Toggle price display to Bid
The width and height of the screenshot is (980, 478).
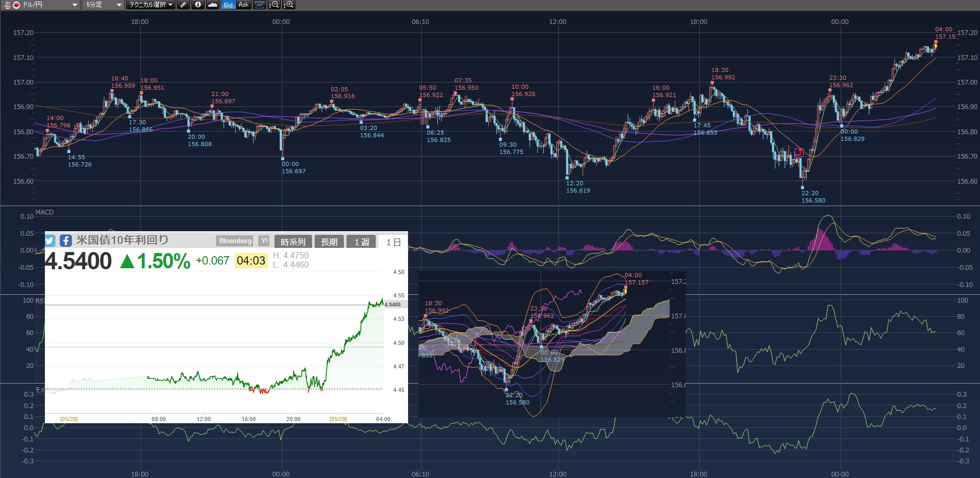click(228, 5)
